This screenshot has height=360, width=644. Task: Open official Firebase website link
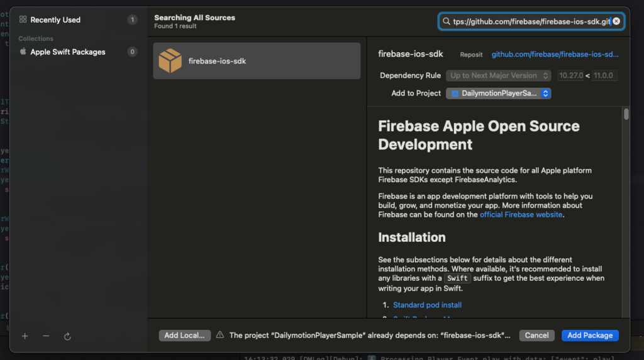pos(521,215)
